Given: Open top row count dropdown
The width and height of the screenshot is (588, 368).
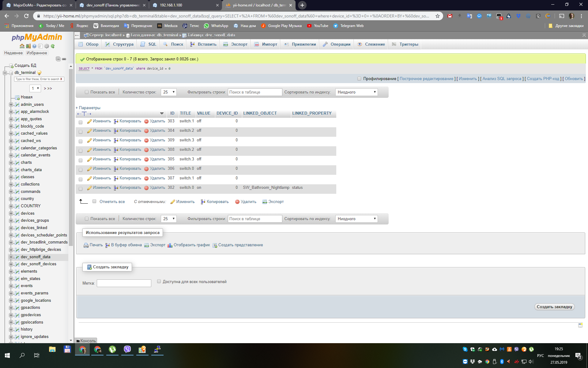Looking at the screenshot, I should tap(169, 92).
